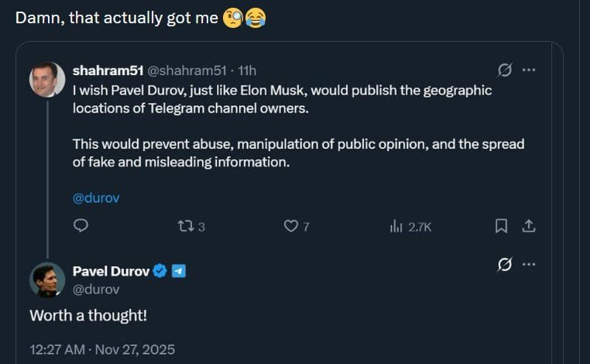Click the 12:27 AM Nov 27, 2025 timestamp

102,349
